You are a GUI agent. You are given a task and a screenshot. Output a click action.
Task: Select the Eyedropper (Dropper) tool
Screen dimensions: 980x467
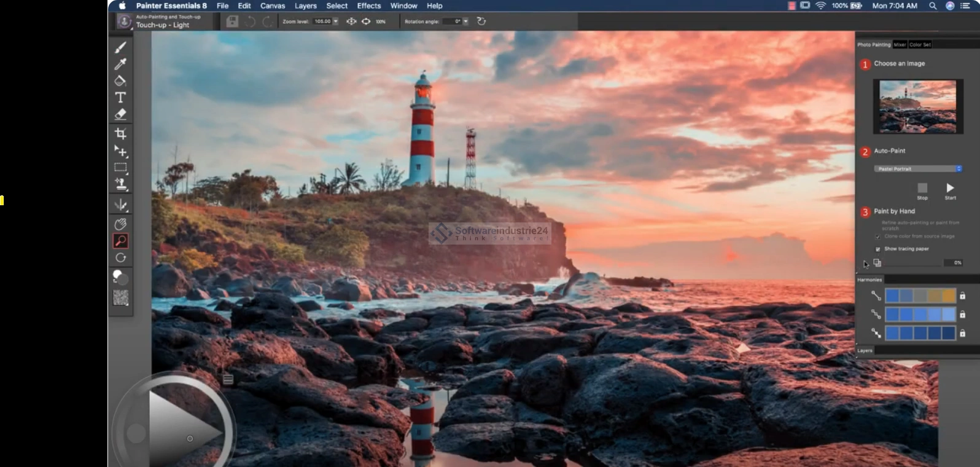point(120,64)
